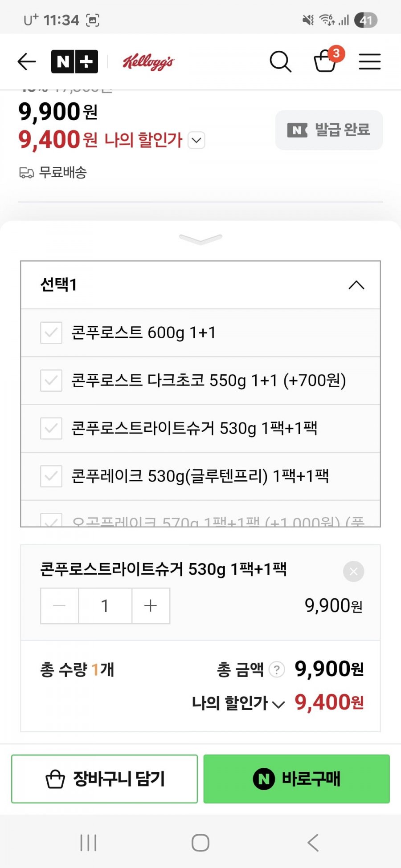Select 콘푸로스트라이트슈거 530g 1팩+1팩 option
This screenshot has height=868, width=401.
tap(51, 428)
